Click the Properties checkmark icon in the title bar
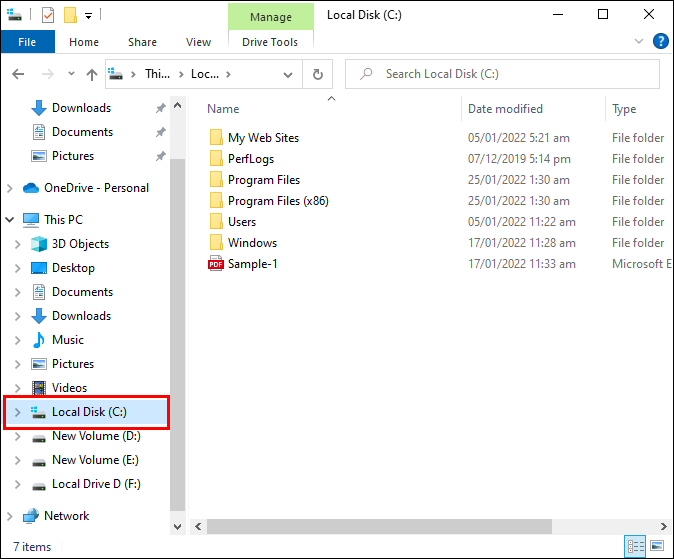674x559 pixels. point(48,15)
